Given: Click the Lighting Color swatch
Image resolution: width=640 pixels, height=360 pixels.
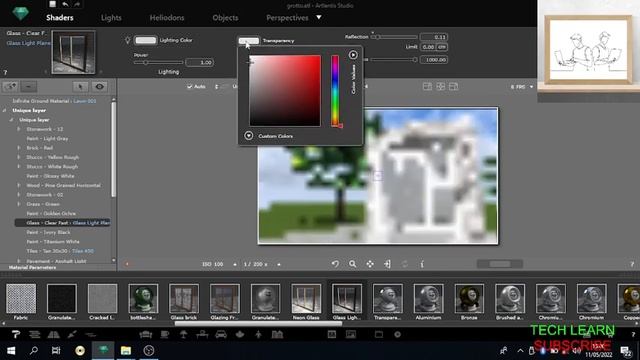Looking at the screenshot, I should coord(146,40).
